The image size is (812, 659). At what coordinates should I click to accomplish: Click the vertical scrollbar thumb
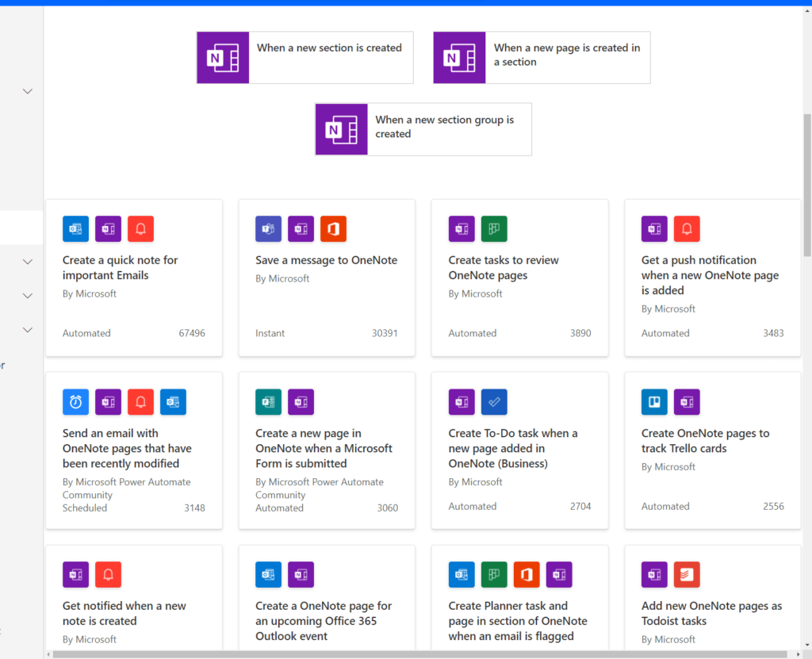tap(806, 185)
